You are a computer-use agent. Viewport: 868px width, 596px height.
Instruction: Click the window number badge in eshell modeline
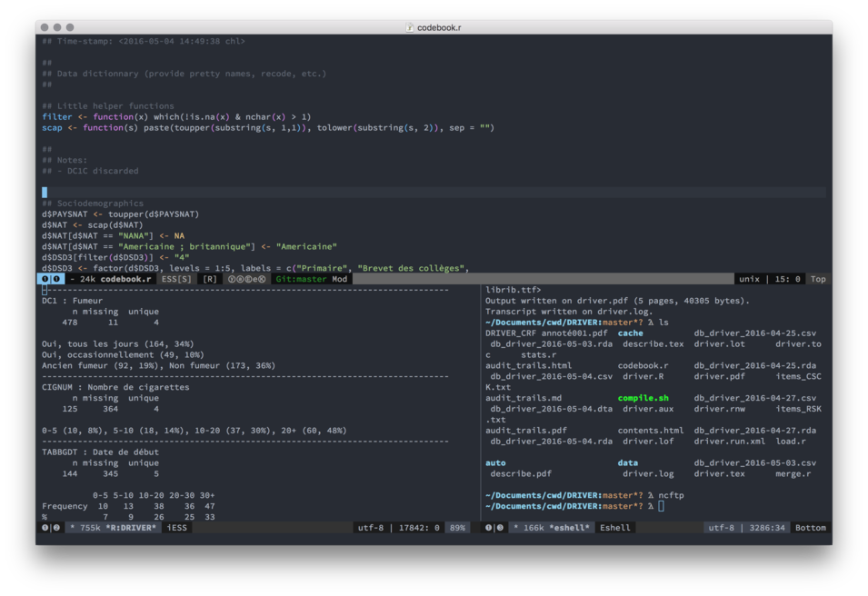tap(494, 528)
